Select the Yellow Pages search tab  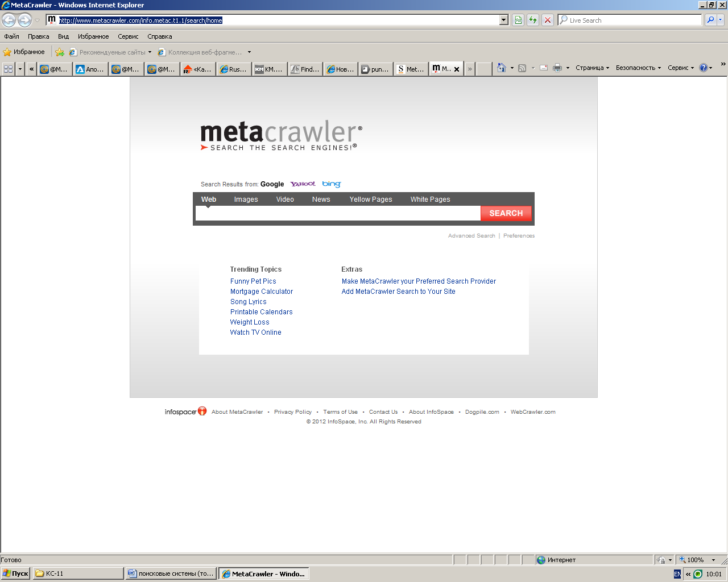(371, 199)
